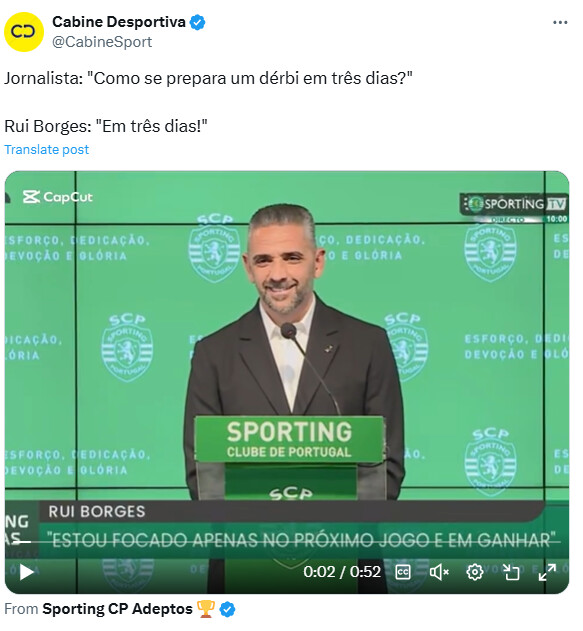Click the CapCut watermark in video
583x631 pixels.
[x=58, y=197]
